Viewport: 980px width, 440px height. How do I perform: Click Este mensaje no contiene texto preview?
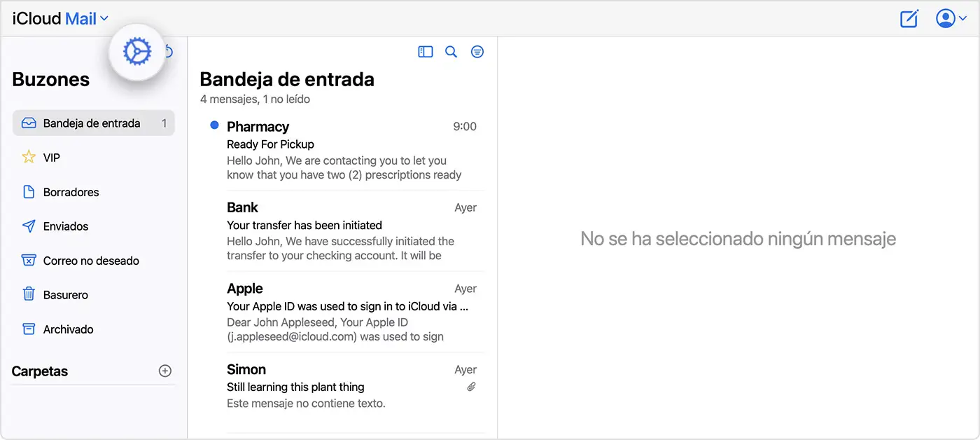tap(306, 404)
